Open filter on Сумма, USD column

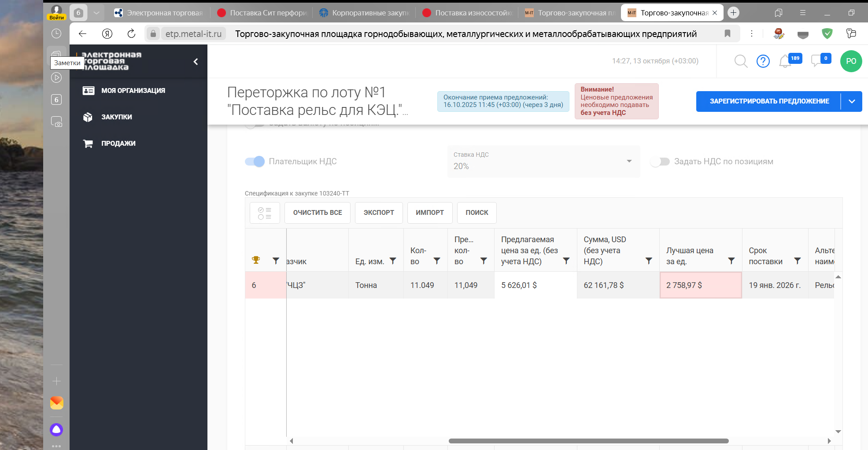[649, 261]
